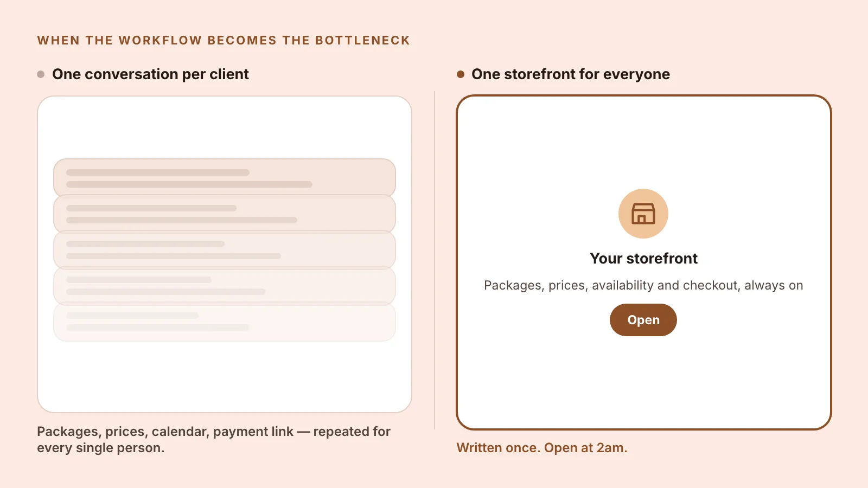Click the gray bullet beside 'One conversation per client'
This screenshot has height=488, width=868.
click(x=41, y=74)
